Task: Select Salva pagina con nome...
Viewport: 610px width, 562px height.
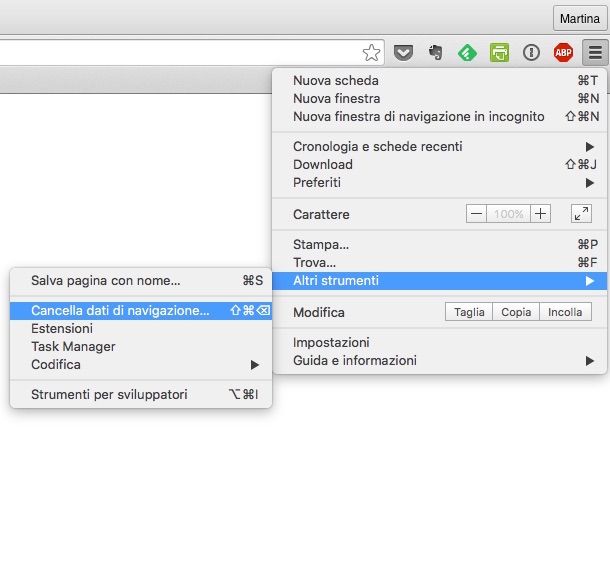Action: [x=141, y=280]
